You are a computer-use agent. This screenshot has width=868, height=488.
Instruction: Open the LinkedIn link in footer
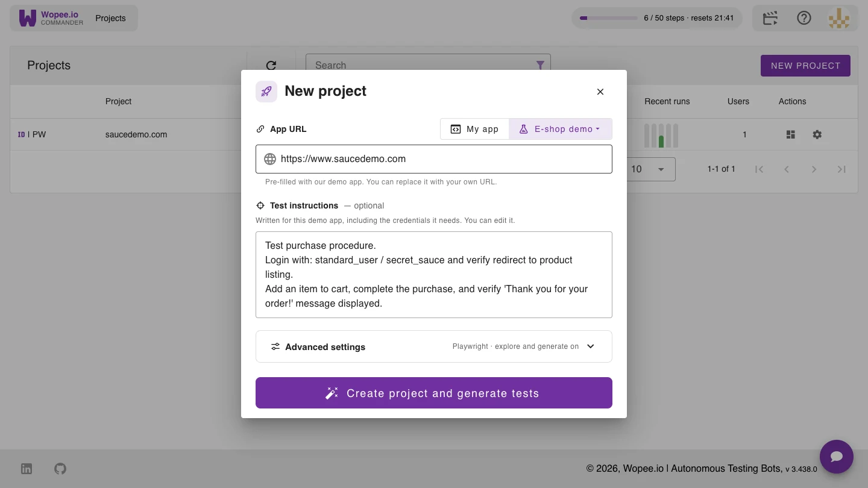click(x=27, y=469)
